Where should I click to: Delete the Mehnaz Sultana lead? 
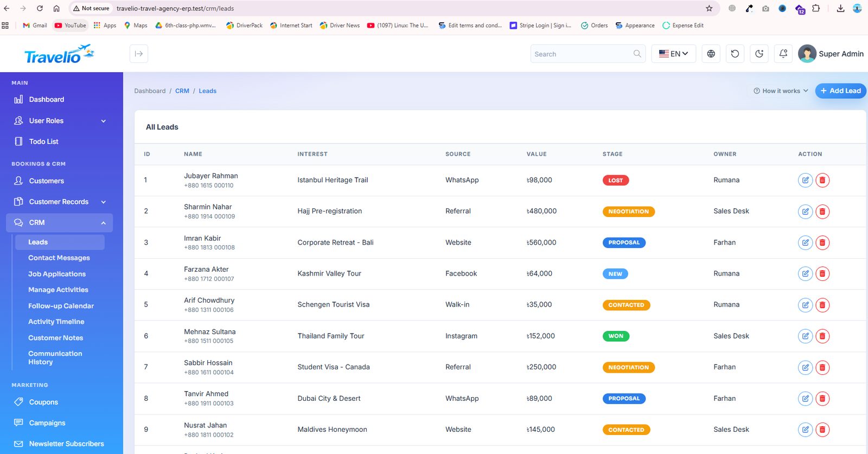coord(822,336)
